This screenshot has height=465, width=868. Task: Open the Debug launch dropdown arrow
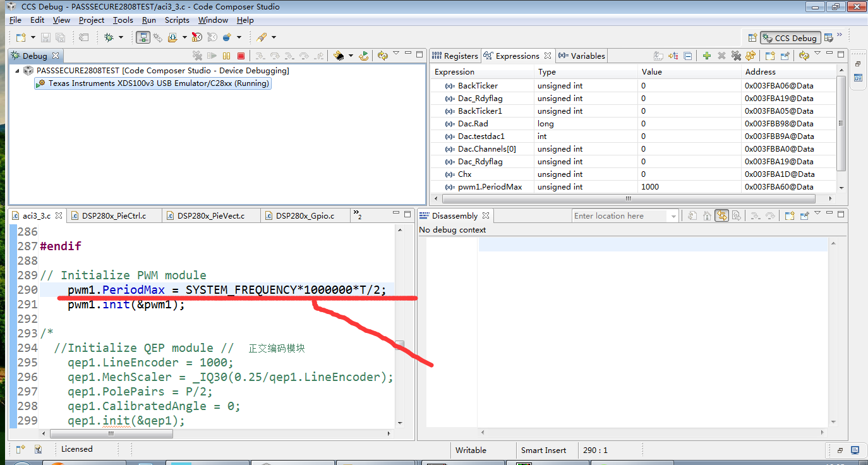(x=121, y=37)
